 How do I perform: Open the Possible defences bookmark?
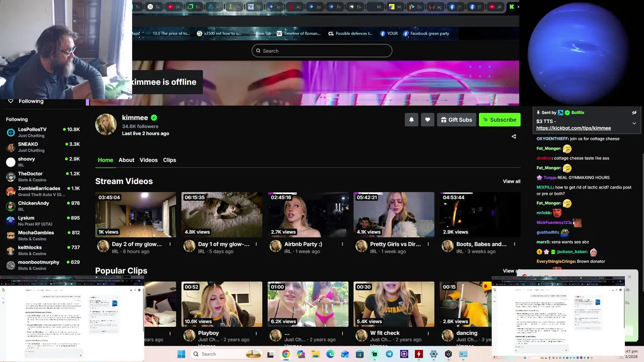350,34
